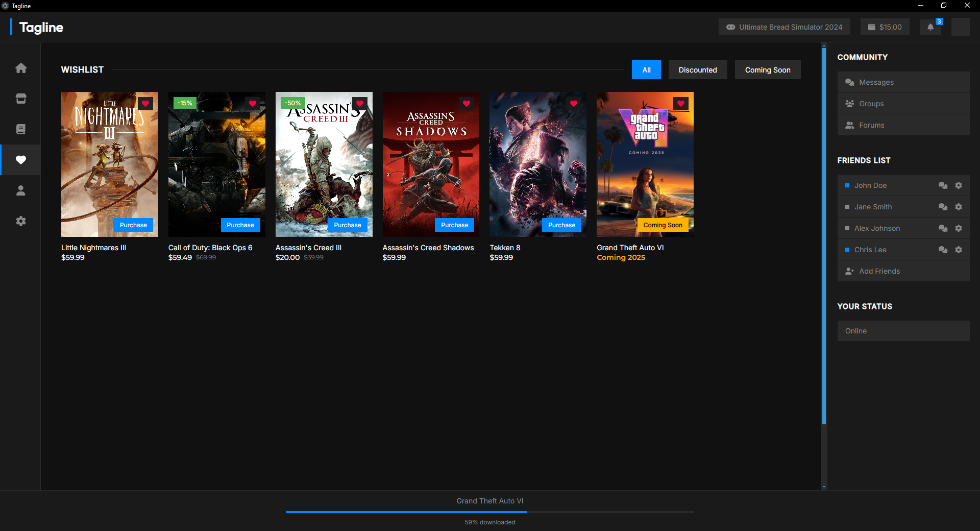Purchase Assassin's Creed III
This screenshot has width=980, height=531.
click(348, 225)
